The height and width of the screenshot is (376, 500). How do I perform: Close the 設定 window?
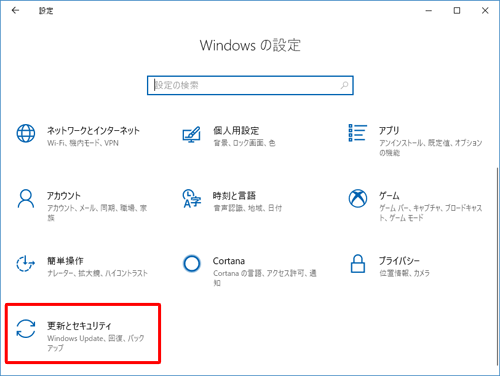tap(485, 11)
